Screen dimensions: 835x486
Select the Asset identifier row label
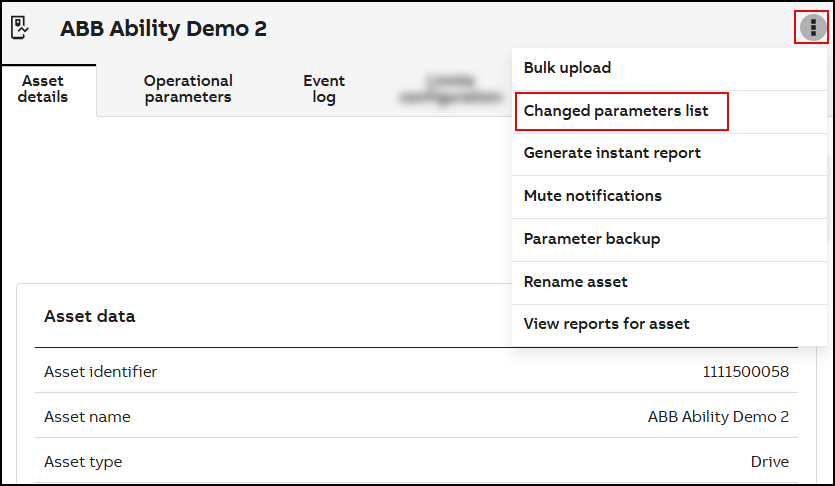click(100, 372)
